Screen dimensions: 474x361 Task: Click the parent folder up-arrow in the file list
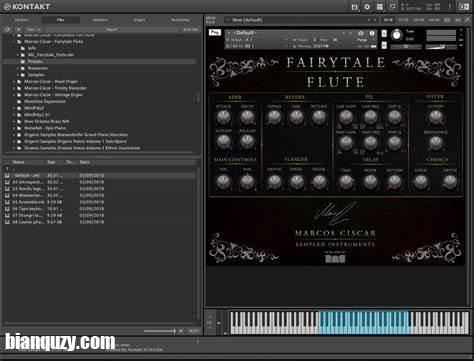click(7, 169)
